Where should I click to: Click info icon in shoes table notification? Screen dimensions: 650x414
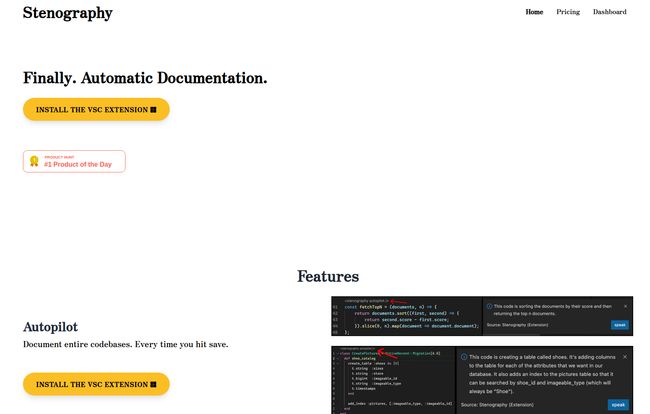464,357
